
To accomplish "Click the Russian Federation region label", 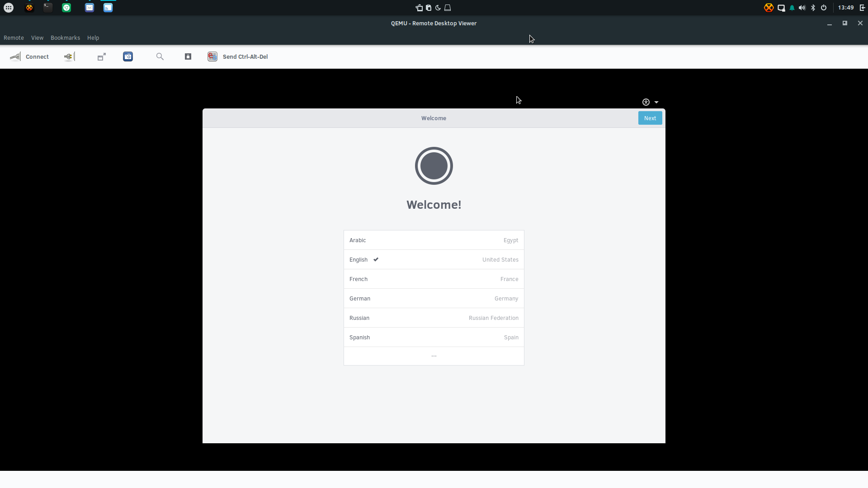I will coord(493,318).
